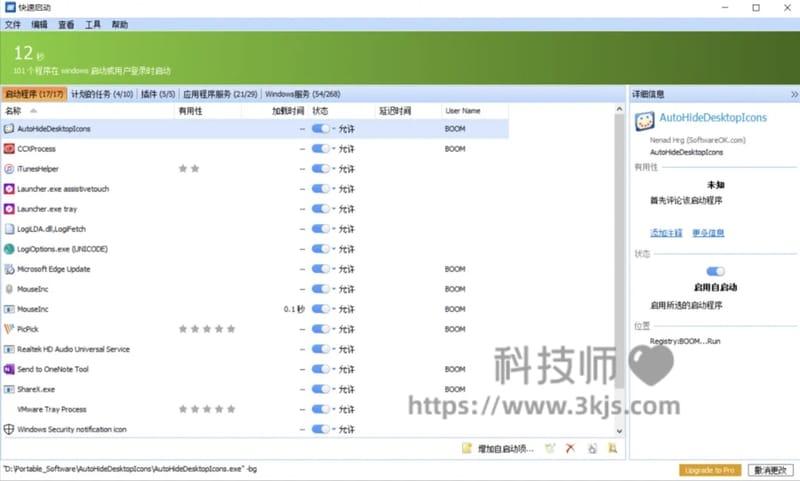This screenshot has height=481, width=800.
Task: Click the icon left of the red X
Action: (x=549, y=448)
